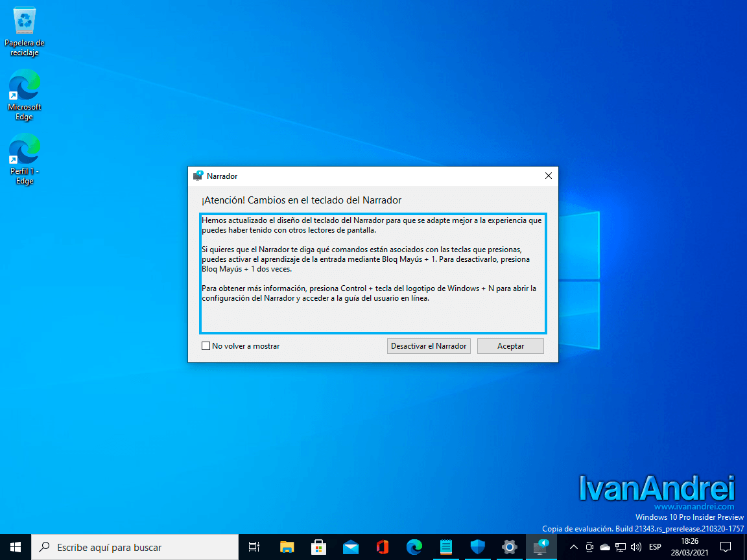This screenshot has width=747, height=560.
Task: Open Microsoft Edge from the taskbar
Action: coord(414,547)
